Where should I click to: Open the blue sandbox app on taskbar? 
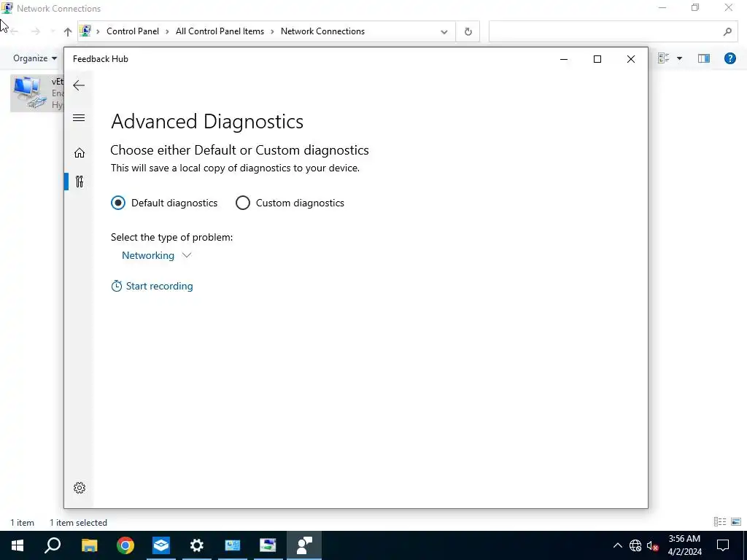(x=161, y=545)
